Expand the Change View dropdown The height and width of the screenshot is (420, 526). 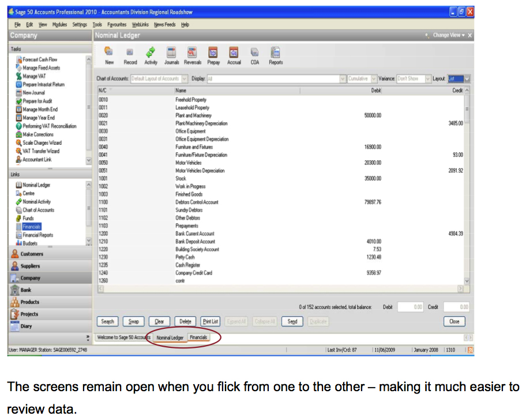[449, 35]
